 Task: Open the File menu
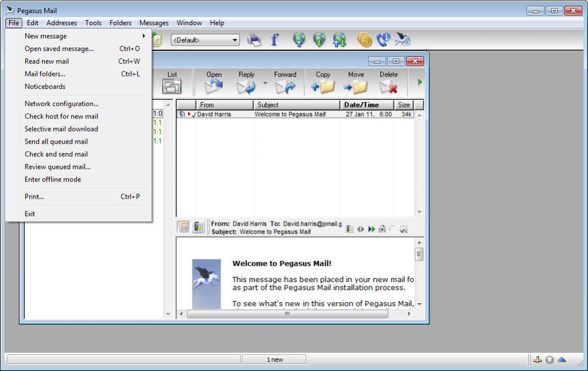coord(14,23)
